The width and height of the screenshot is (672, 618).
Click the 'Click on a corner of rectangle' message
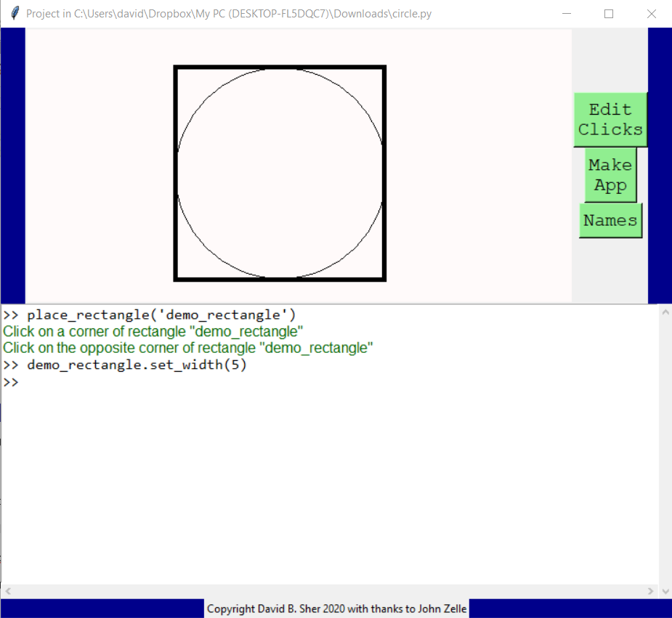coord(153,331)
